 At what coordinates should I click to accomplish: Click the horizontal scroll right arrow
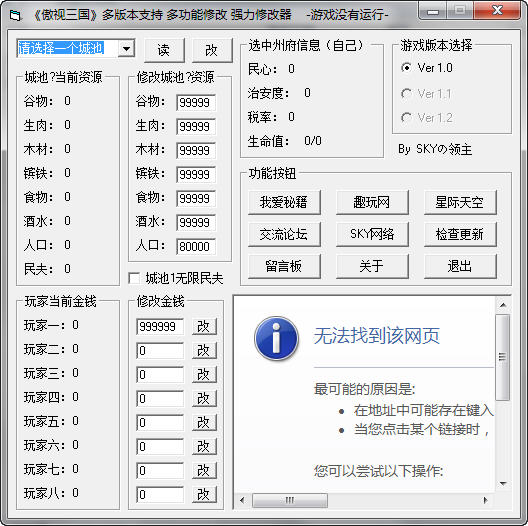(485, 500)
